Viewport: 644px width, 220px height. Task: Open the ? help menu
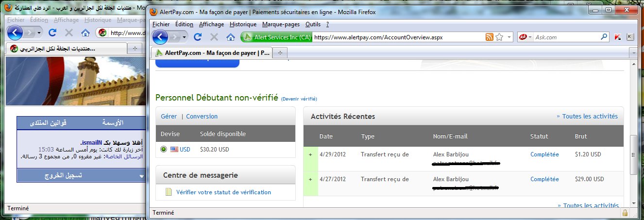click(x=328, y=24)
